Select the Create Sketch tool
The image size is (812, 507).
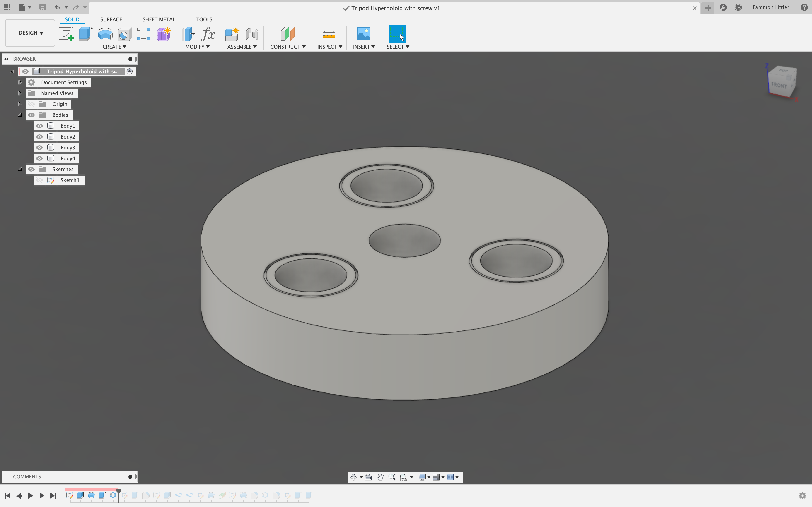[66, 34]
